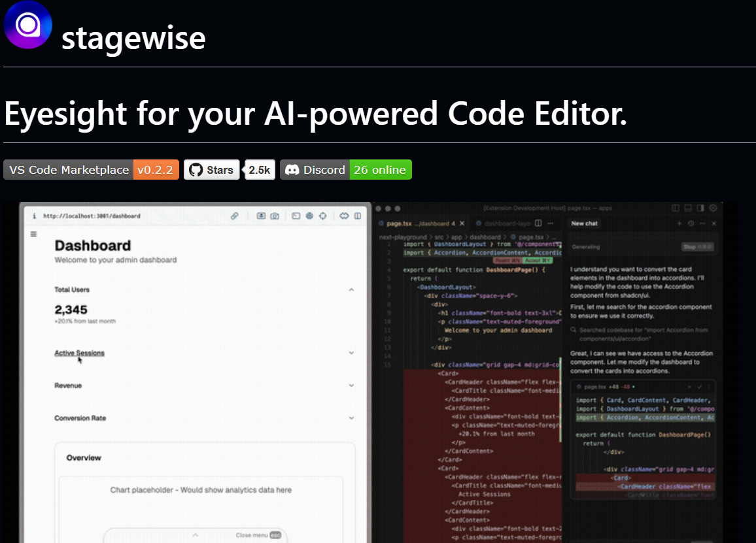756x543 pixels.
Task: Click the upload/share icon in browser toolbar
Action: (261, 216)
